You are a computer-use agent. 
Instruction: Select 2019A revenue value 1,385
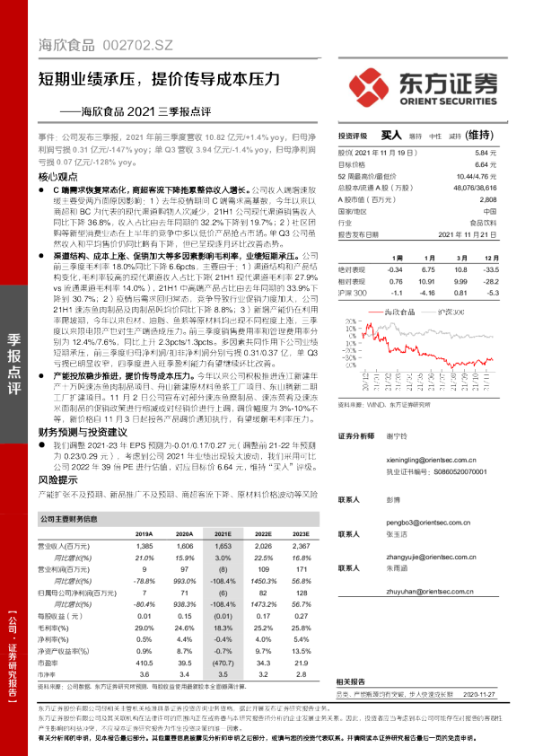tap(144, 546)
